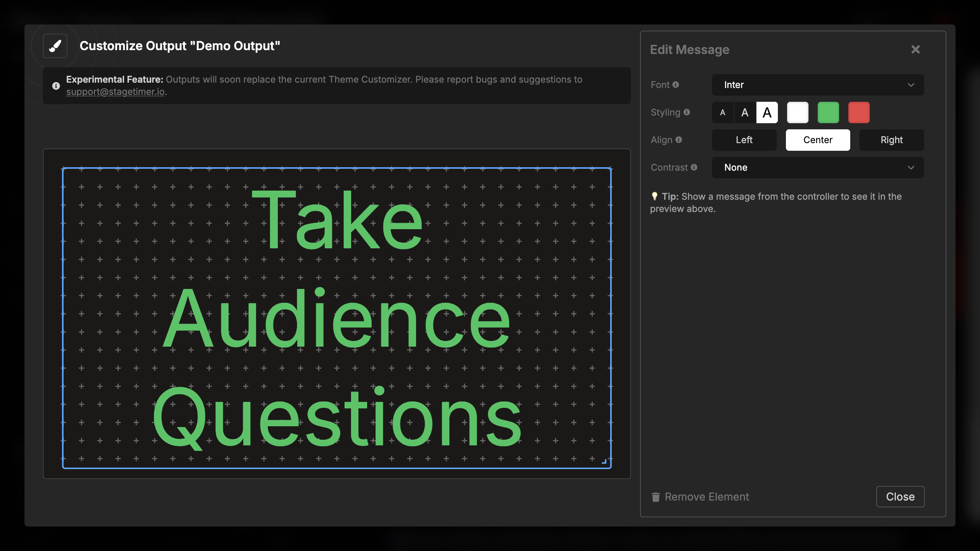Open the Contrast dropdown showing None
This screenshot has width=980, height=551.
[818, 168]
